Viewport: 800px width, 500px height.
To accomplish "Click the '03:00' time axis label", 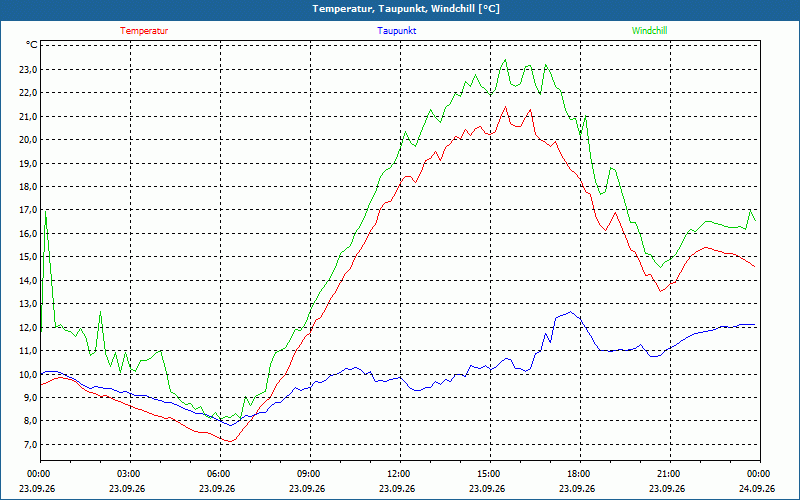I will 130,474.
